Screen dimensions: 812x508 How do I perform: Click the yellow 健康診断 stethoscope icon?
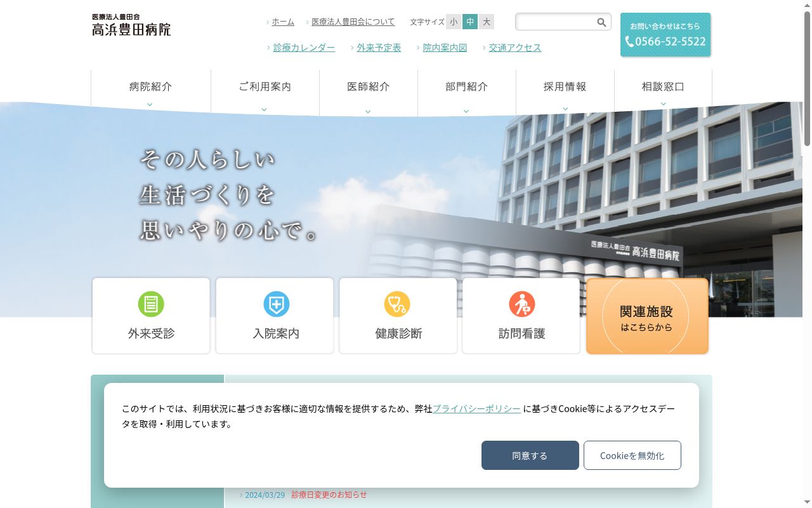coord(397,304)
